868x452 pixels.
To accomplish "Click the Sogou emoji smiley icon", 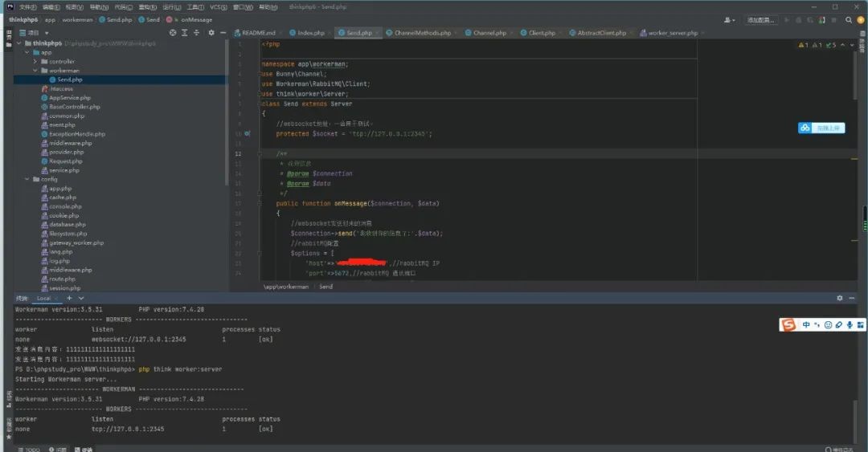I will pyautogui.click(x=828, y=325).
